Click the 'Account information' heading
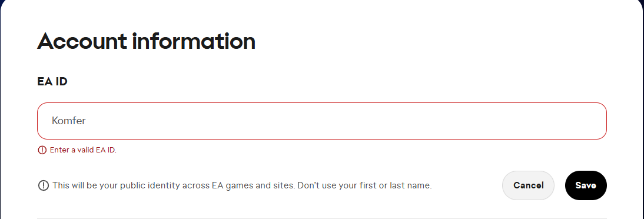 coord(146,41)
